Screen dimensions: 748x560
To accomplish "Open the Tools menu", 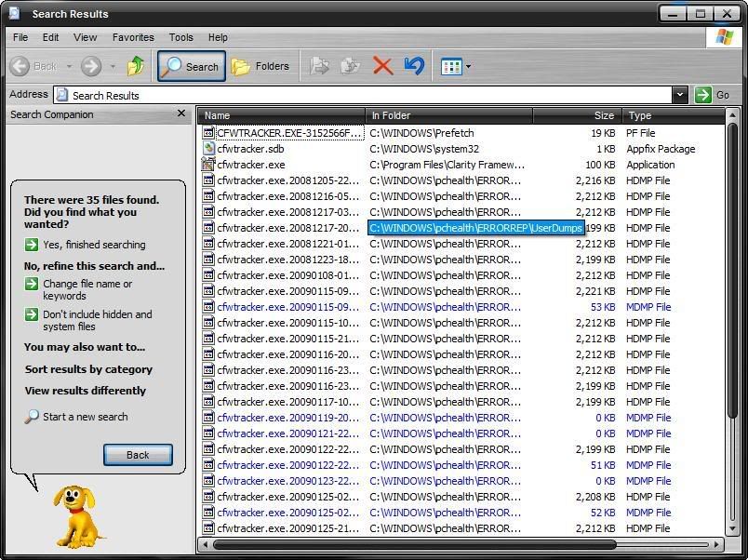I will 180,37.
